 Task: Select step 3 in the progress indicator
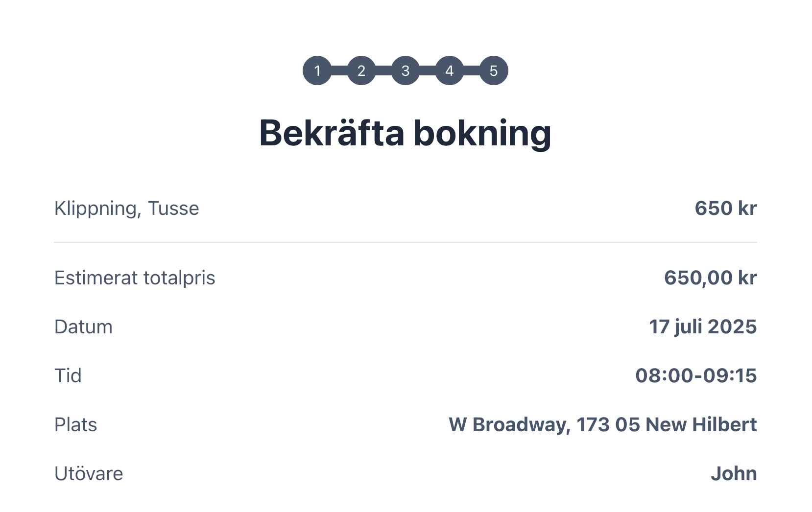406,70
